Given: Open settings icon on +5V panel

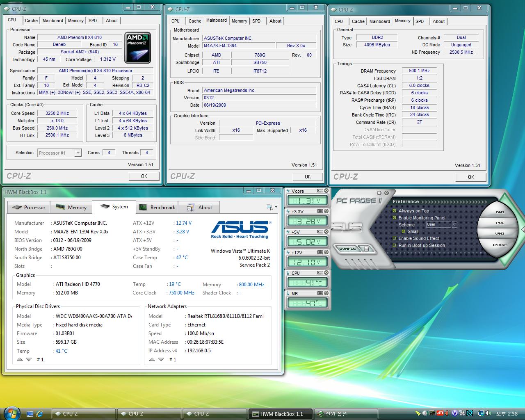Looking at the screenshot, I should pos(320,232).
